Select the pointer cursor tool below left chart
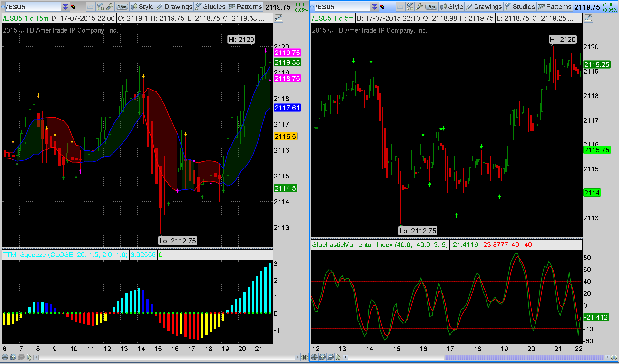This screenshot has height=364, width=619. click(x=29, y=357)
